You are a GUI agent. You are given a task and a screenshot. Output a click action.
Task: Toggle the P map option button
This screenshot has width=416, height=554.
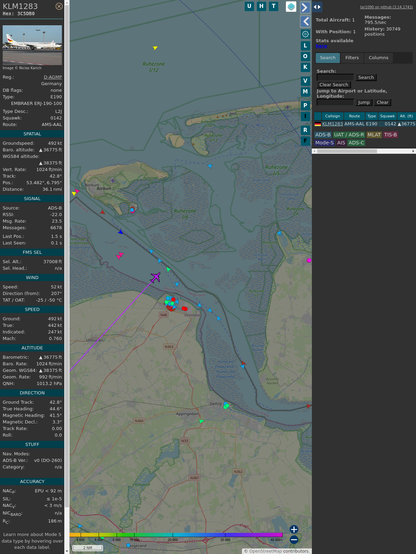click(305, 105)
